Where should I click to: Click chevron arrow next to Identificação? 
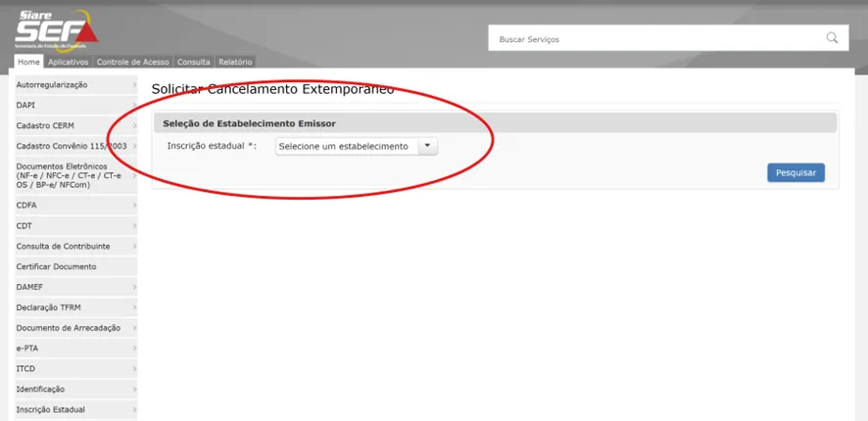coord(134,389)
